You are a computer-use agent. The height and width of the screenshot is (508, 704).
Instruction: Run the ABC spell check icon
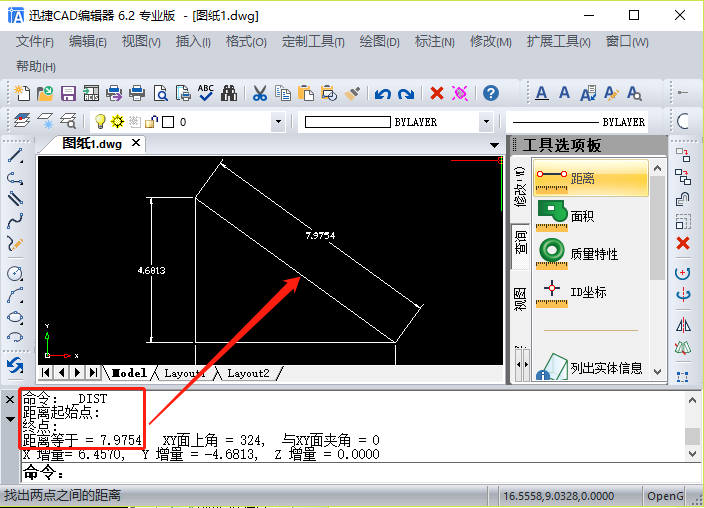tap(206, 93)
